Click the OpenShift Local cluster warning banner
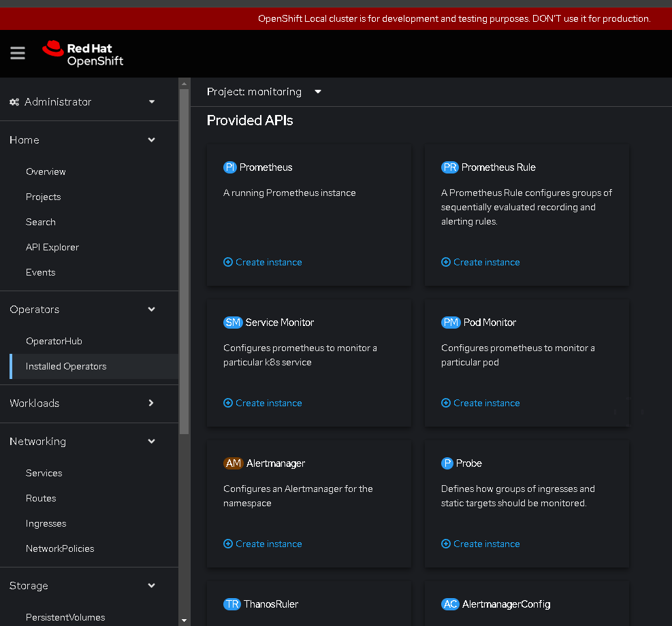The width and height of the screenshot is (672, 626). coord(336,19)
